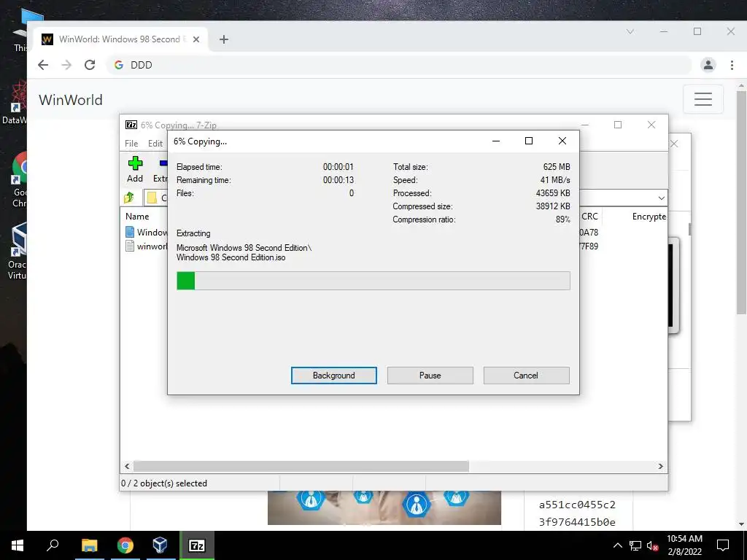Click the 7-Zip taskbar icon

click(x=197, y=545)
